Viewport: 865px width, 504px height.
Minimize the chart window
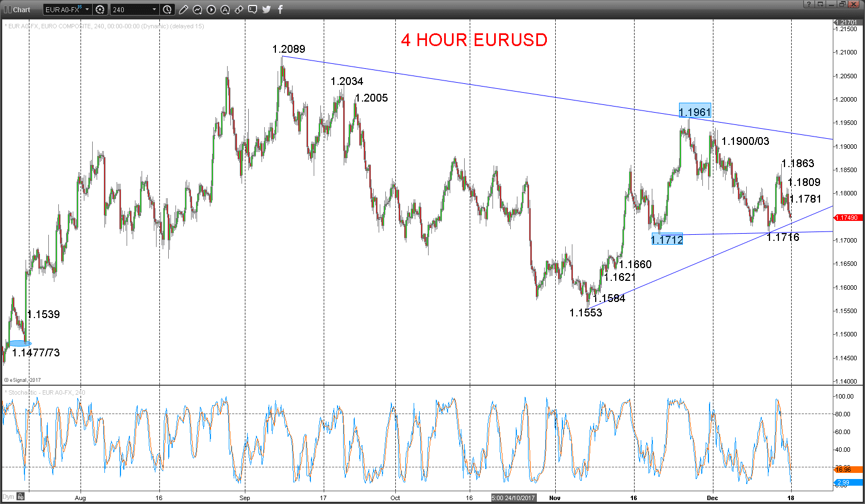(x=831, y=4)
